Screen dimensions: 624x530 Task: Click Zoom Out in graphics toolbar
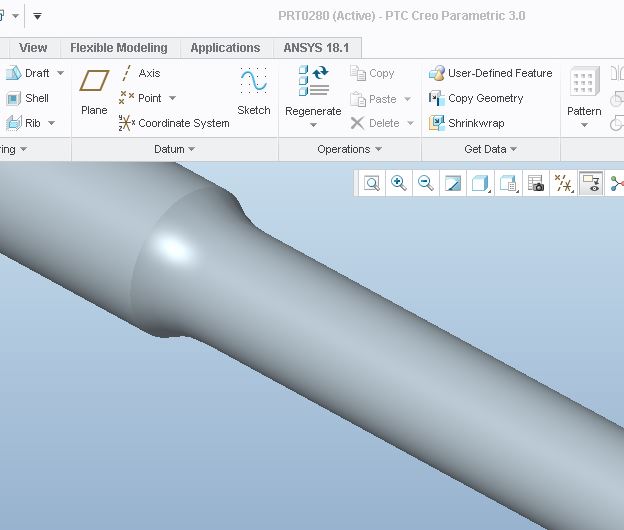426,183
